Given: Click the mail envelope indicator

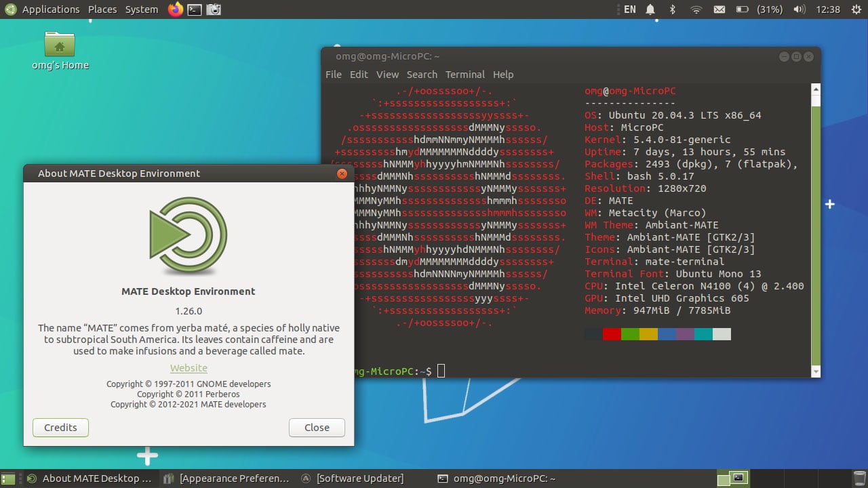Looking at the screenshot, I should click(719, 9).
